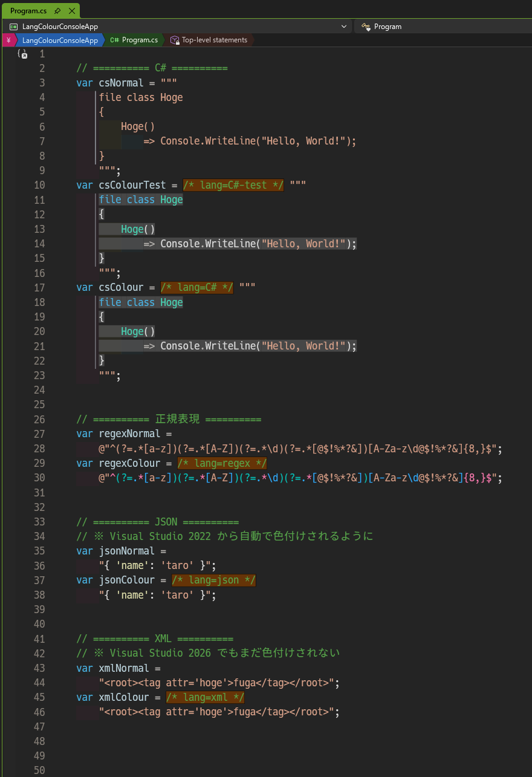Click the variable name csNormal
Image resolution: width=532 pixels, height=777 pixels.
tap(121, 83)
